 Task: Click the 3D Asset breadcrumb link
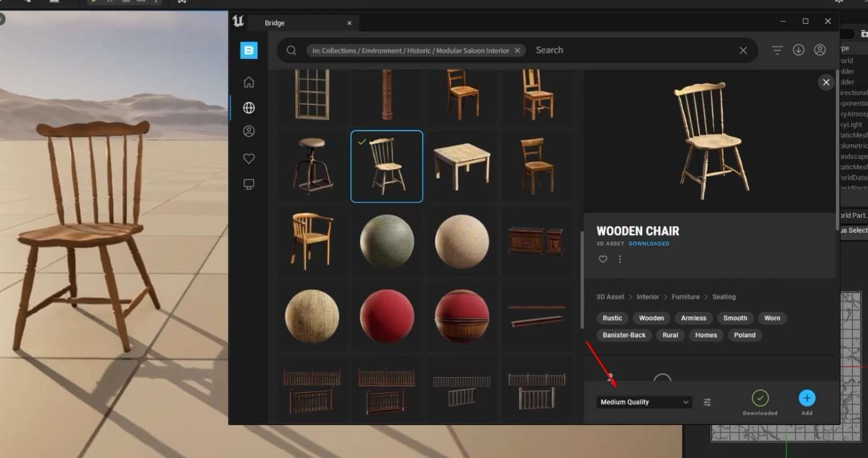[610, 297]
